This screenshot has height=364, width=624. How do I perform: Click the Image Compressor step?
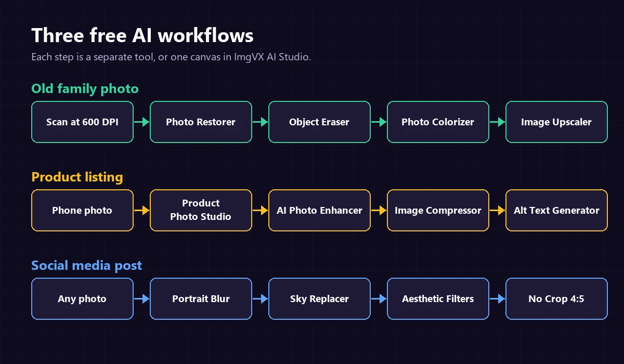point(438,211)
